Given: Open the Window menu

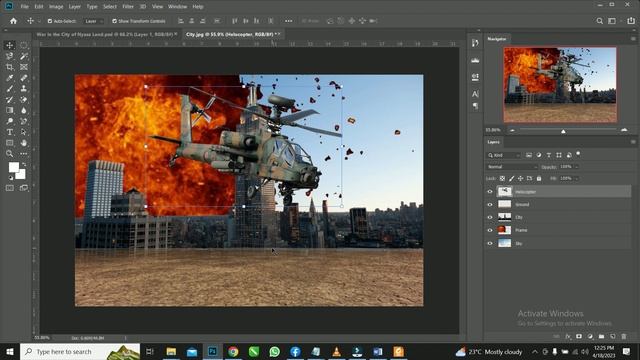Looking at the screenshot, I should [178, 7].
